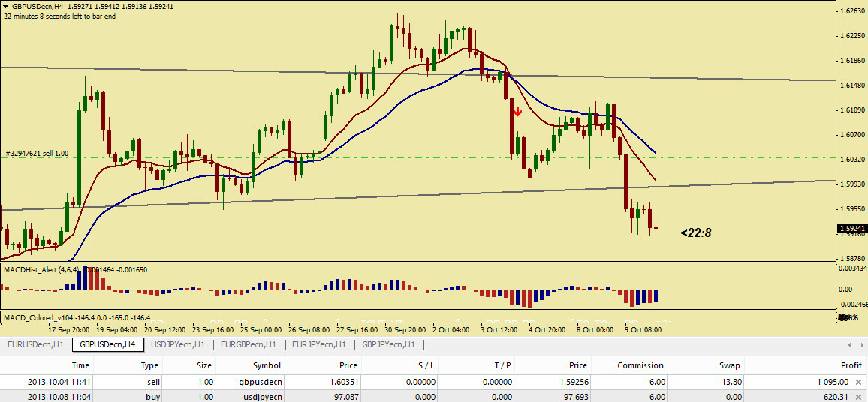Sort orders by Time column header
The image size is (868, 402).
pos(80,365)
